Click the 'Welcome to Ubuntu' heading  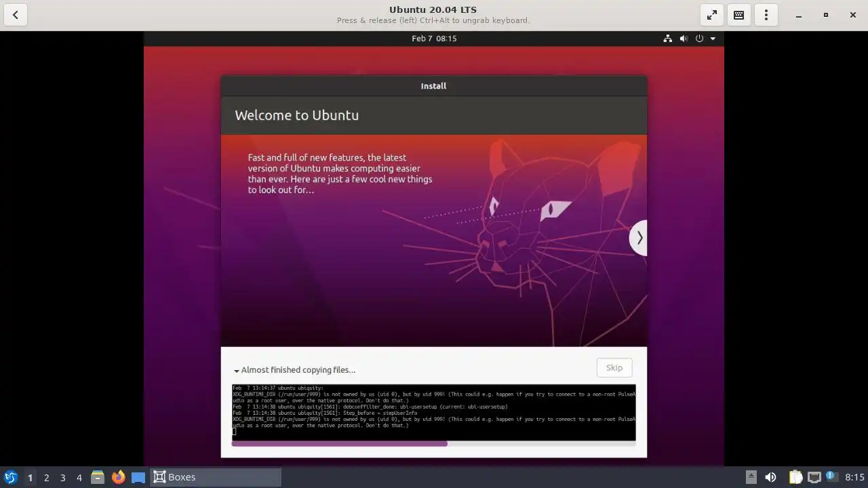coord(297,115)
